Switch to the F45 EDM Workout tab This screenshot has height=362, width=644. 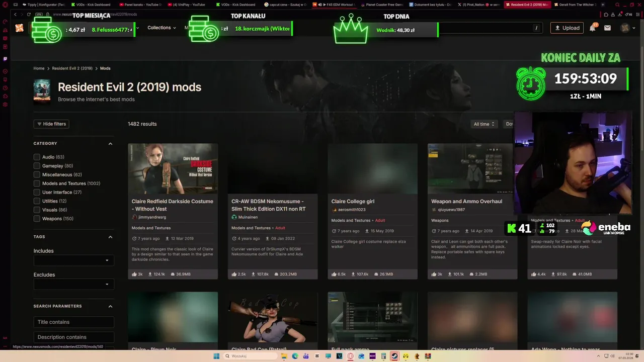(333, 5)
